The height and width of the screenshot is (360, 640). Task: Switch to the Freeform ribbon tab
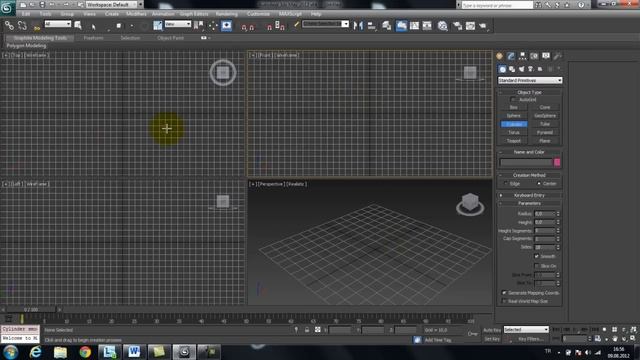click(x=93, y=38)
